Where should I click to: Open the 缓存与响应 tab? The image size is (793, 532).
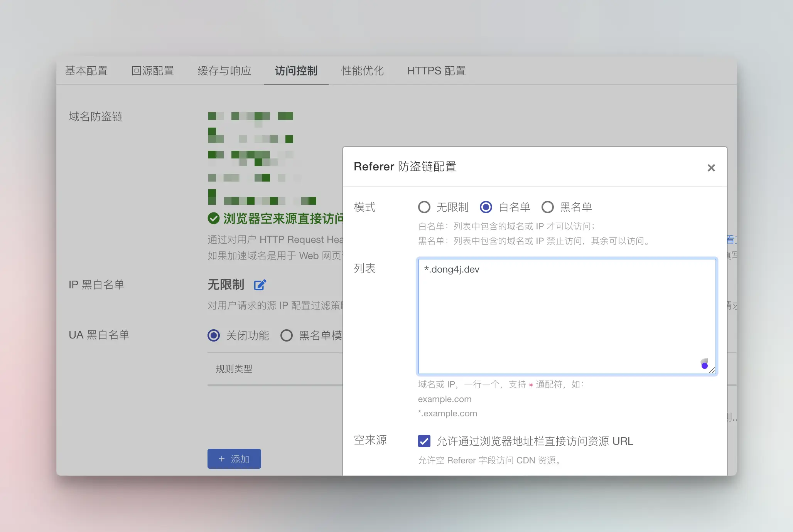(x=224, y=71)
